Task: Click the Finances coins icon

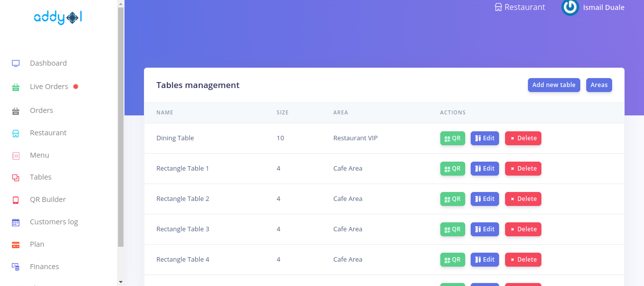Action: (15, 267)
